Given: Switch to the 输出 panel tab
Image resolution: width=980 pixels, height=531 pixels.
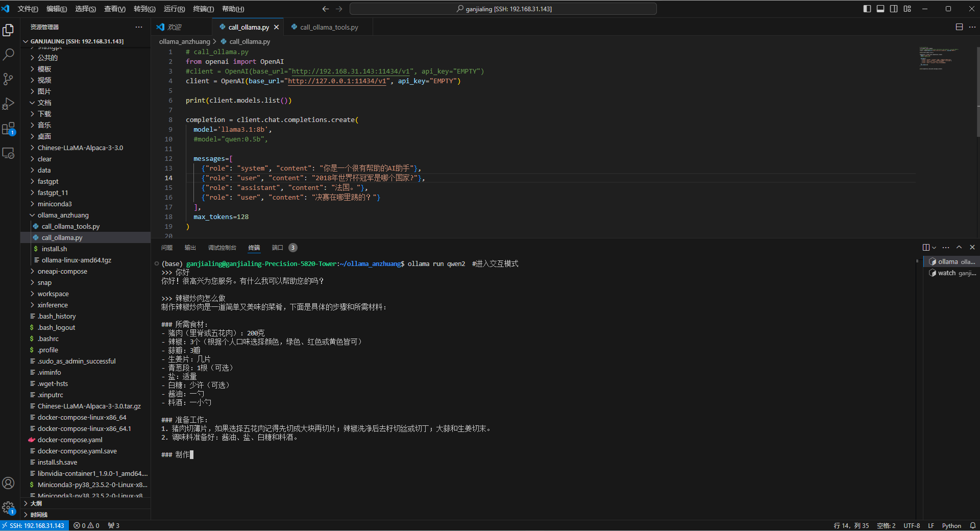Looking at the screenshot, I should tap(190, 248).
